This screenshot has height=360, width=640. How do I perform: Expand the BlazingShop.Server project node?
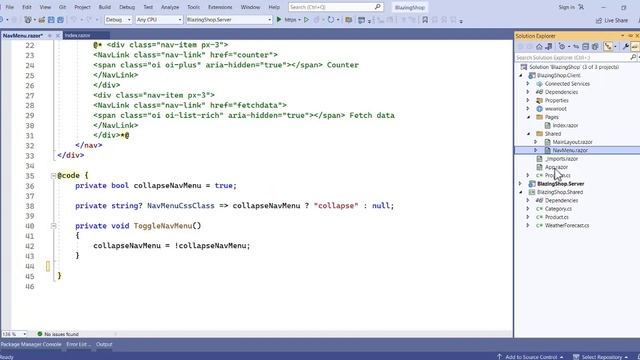(520, 184)
